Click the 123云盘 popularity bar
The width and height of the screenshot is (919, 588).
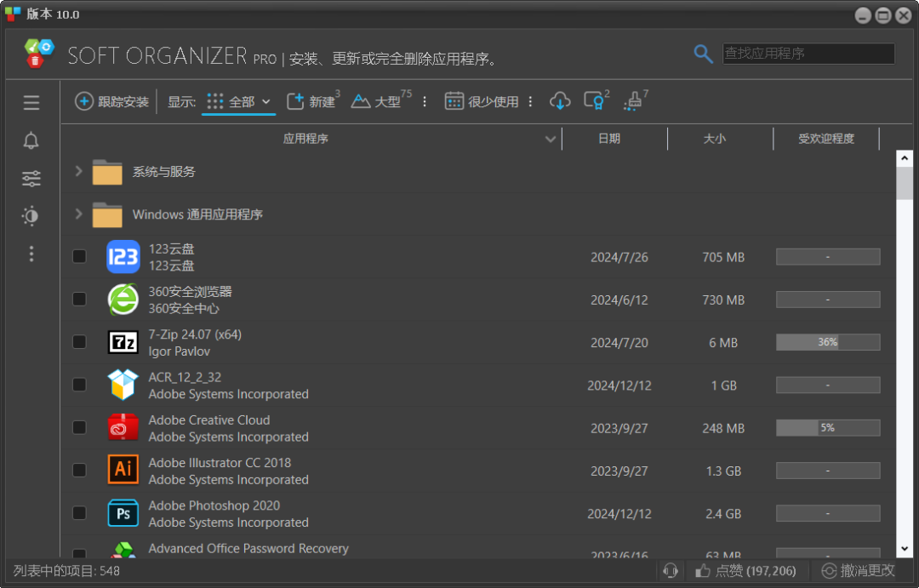pyautogui.click(x=828, y=257)
